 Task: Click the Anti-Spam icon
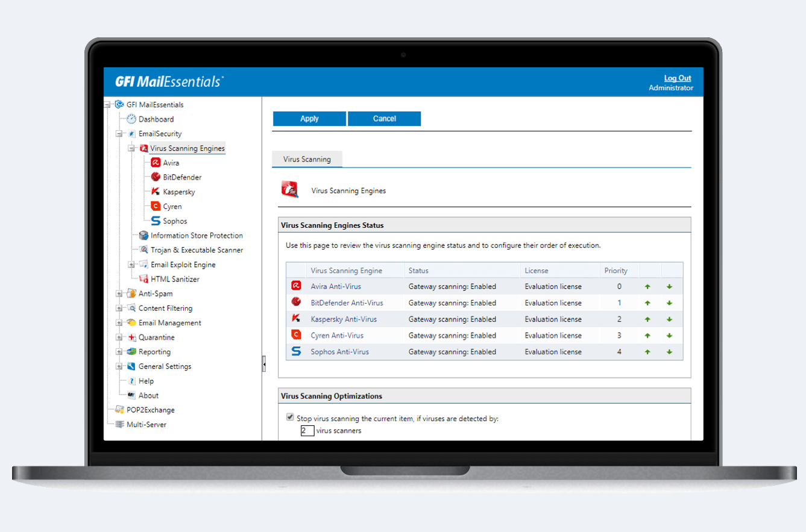(x=131, y=293)
